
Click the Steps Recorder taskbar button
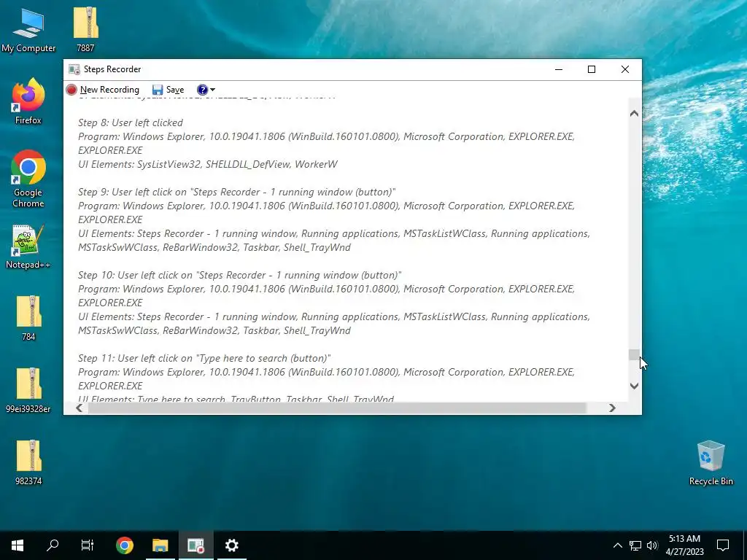(196, 545)
